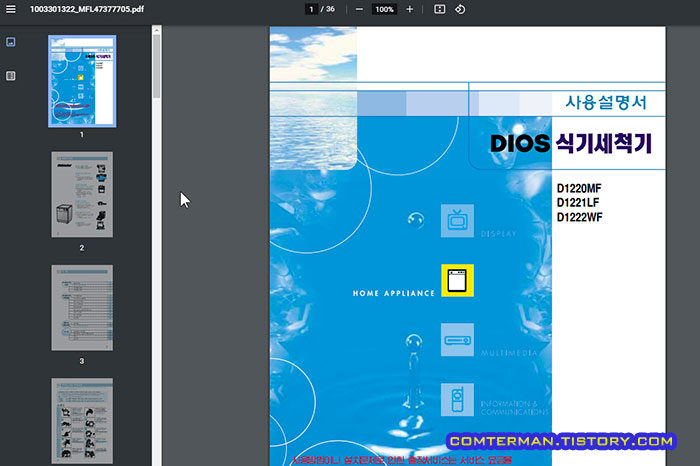Show page thumbnails view in sidebar

(x=11, y=42)
